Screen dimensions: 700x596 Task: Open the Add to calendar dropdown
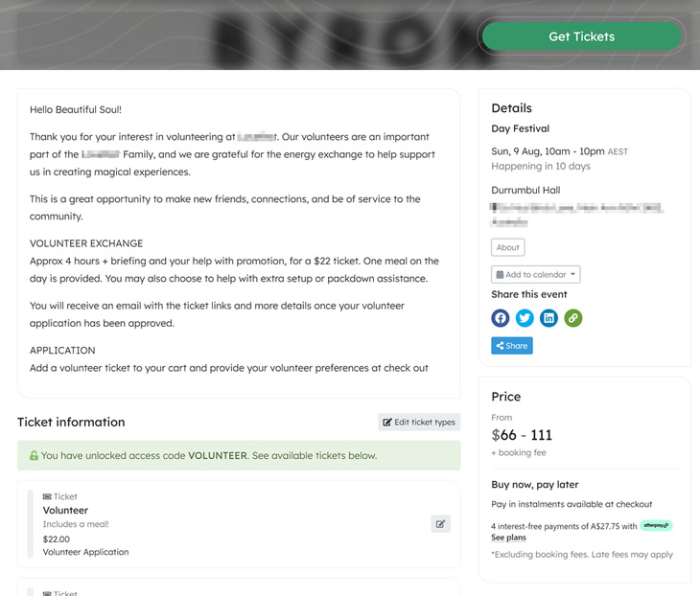(536, 274)
